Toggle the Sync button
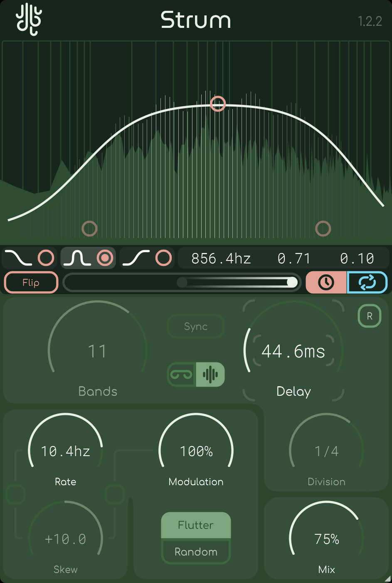Viewport: 392px width, 583px height. coord(195,327)
